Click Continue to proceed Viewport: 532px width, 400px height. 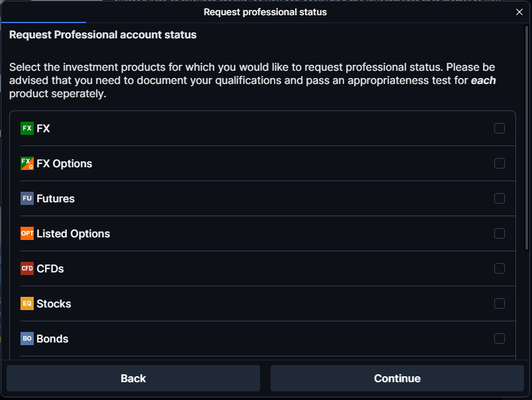[x=397, y=378]
